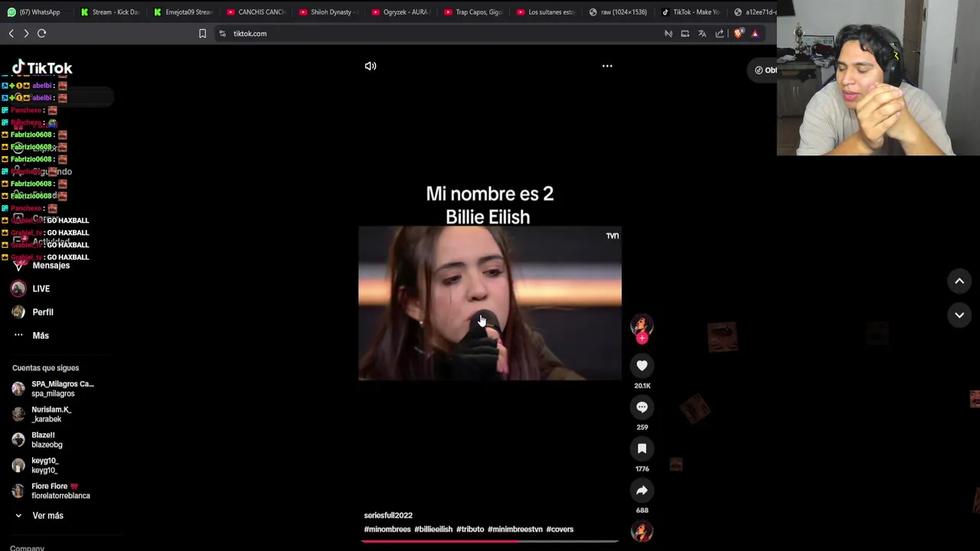Mute the TikTok video volume

click(371, 66)
